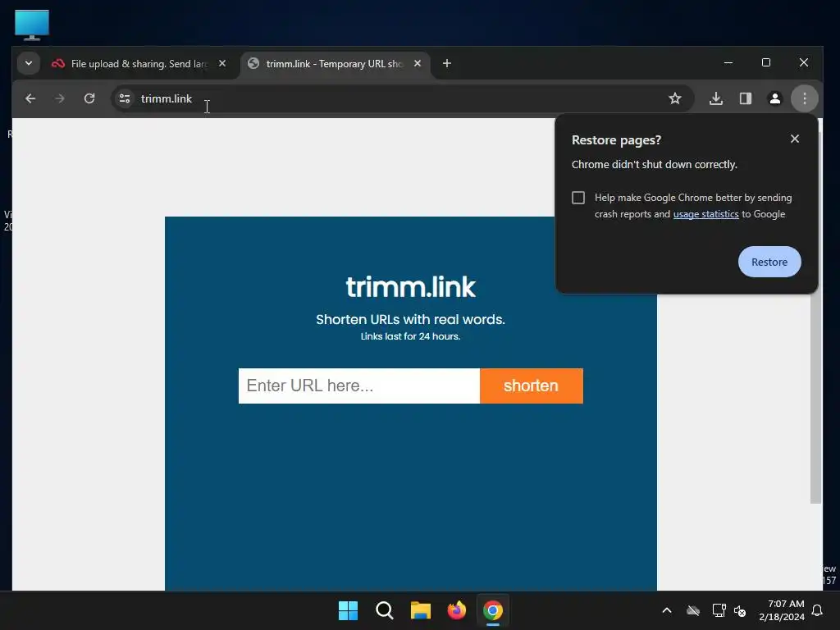840x630 pixels.
Task: Open the notifications bell icon
Action: (817, 610)
